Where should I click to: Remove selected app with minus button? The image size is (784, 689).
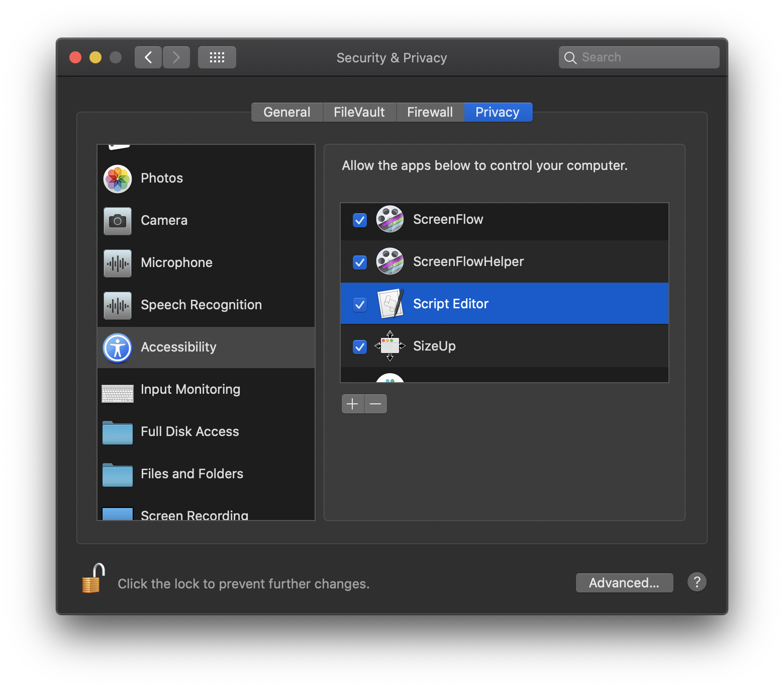(x=376, y=404)
